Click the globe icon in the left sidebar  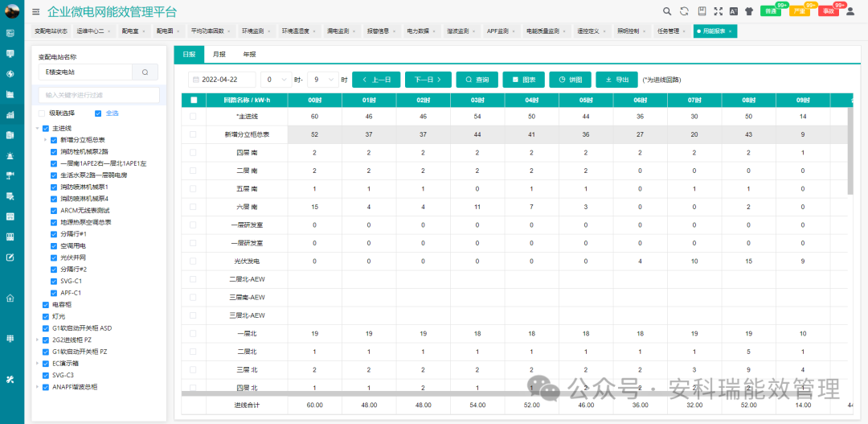click(10, 74)
